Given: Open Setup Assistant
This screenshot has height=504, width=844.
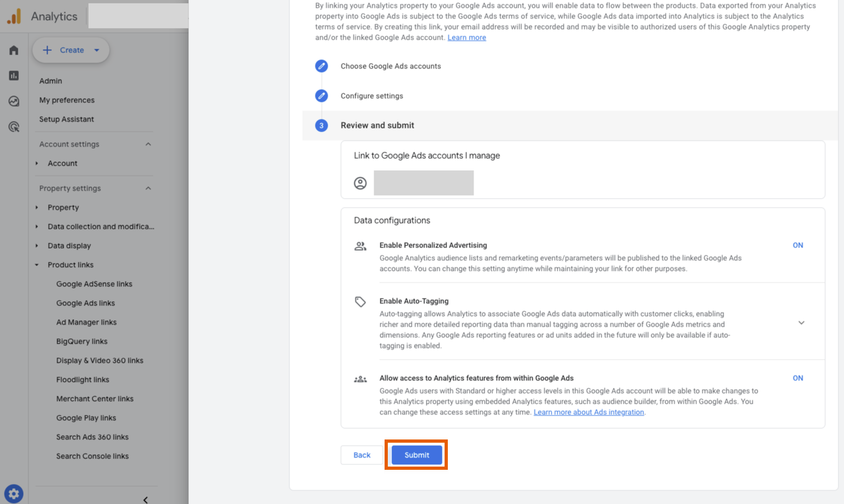Looking at the screenshot, I should point(66,119).
